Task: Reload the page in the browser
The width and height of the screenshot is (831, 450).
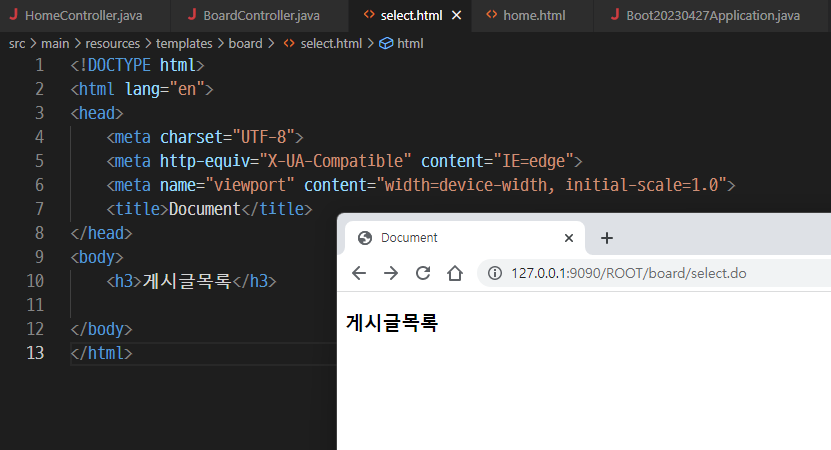Action: [x=423, y=273]
